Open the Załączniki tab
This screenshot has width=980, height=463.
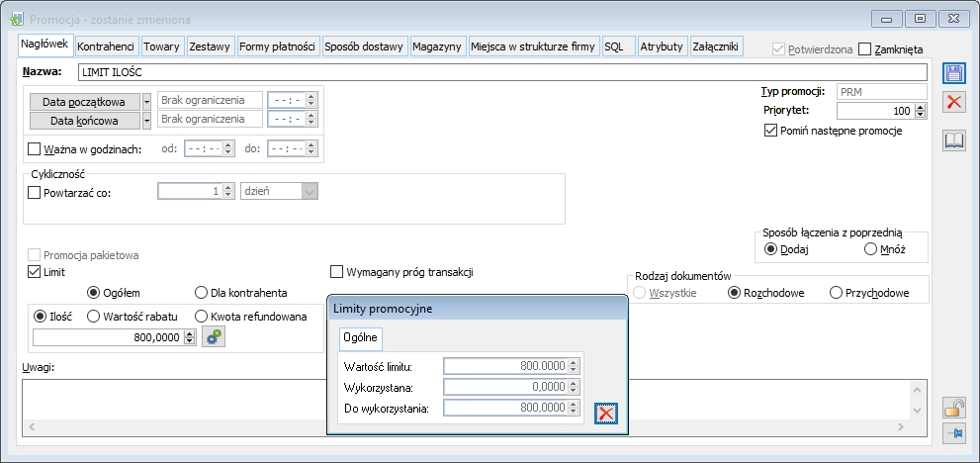715,46
